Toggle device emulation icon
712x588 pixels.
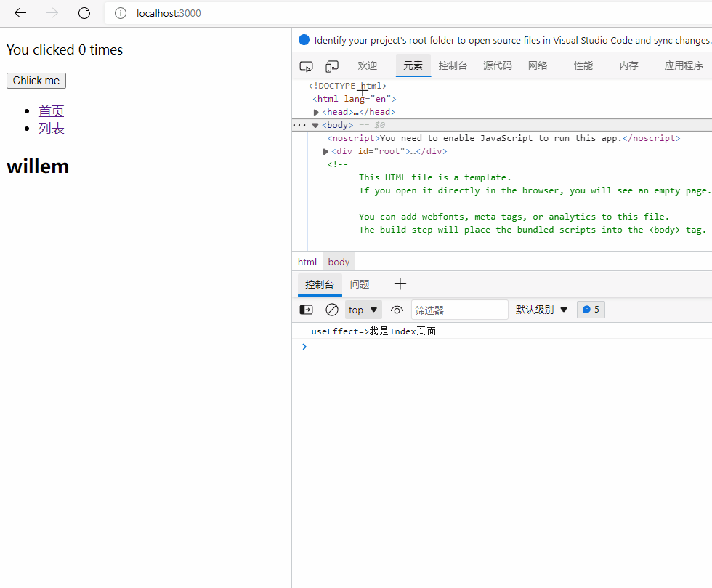332,66
